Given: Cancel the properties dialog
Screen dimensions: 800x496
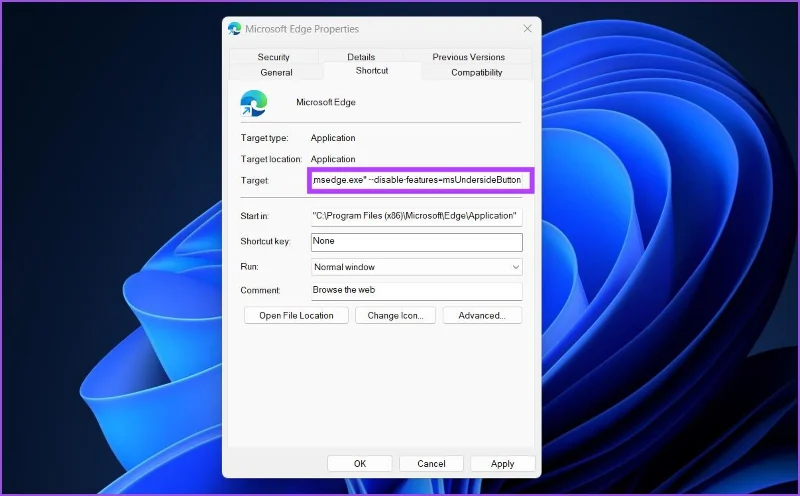Looking at the screenshot, I should click(431, 463).
